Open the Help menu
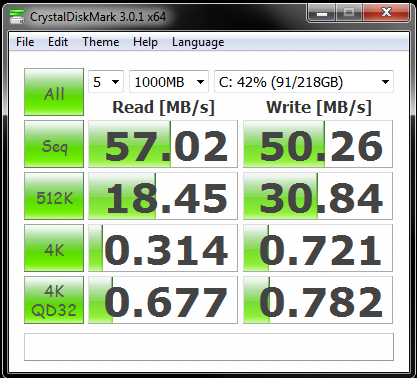Screen dimensions: 417x378 (145, 42)
